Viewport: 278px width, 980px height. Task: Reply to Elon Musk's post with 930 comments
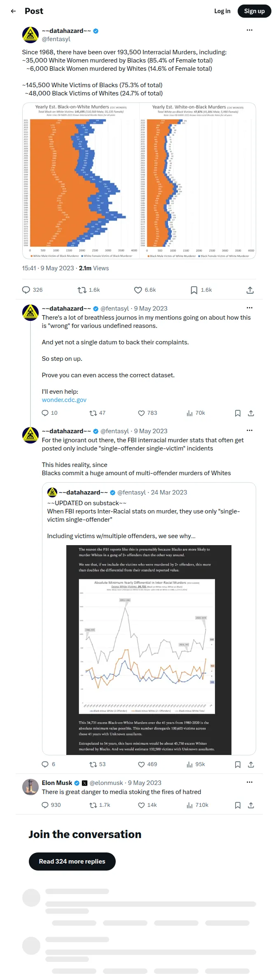51,805
